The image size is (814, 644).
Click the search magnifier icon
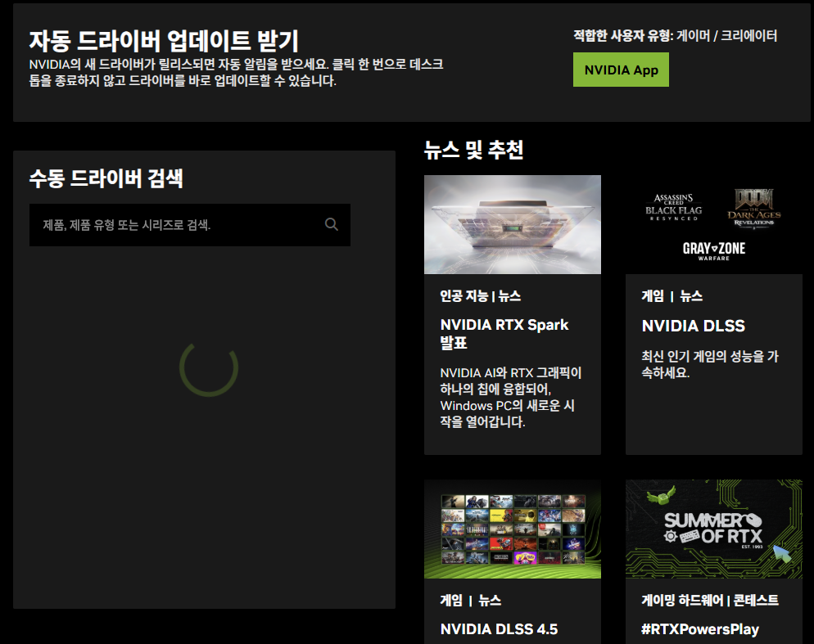331,224
